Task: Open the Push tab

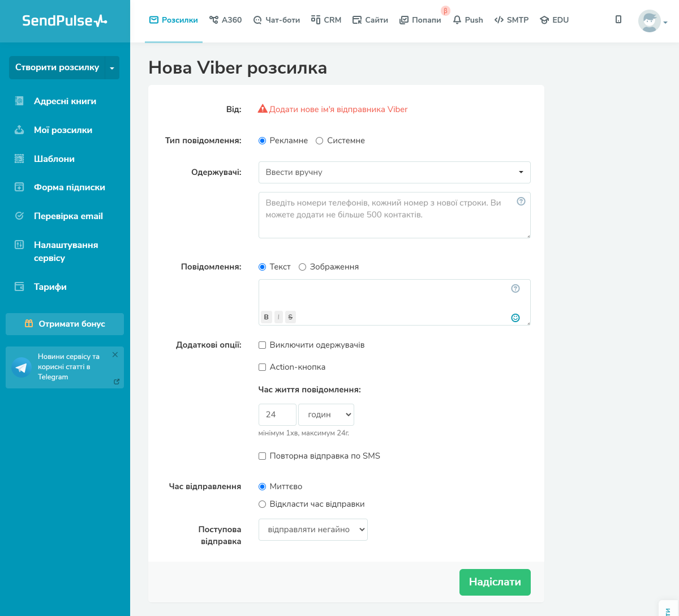Action: pyautogui.click(x=468, y=20)
